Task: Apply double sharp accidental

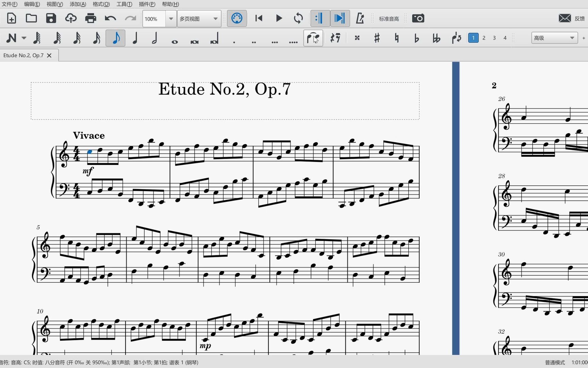Action: (357, 38)
